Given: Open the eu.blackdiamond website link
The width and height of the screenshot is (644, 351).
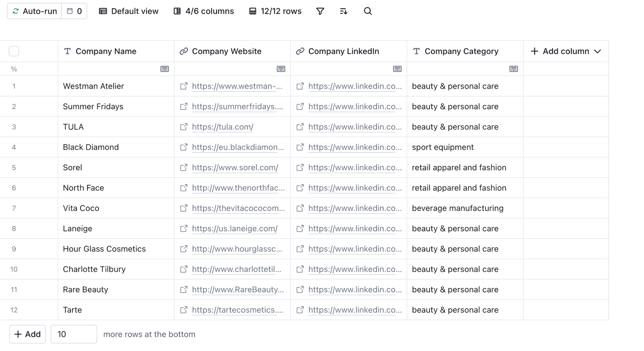Looking at the screenshot, I should [238, 147].
